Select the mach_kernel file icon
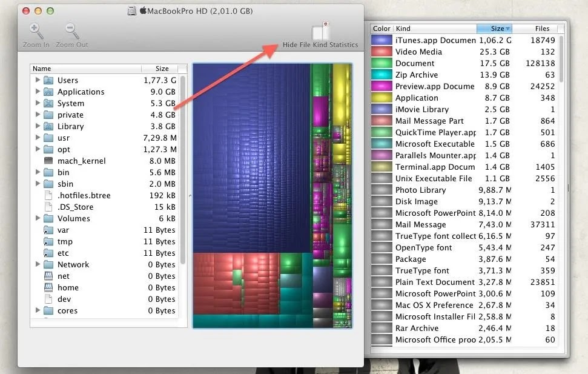 pyautogui.click(x=49, y=161)
